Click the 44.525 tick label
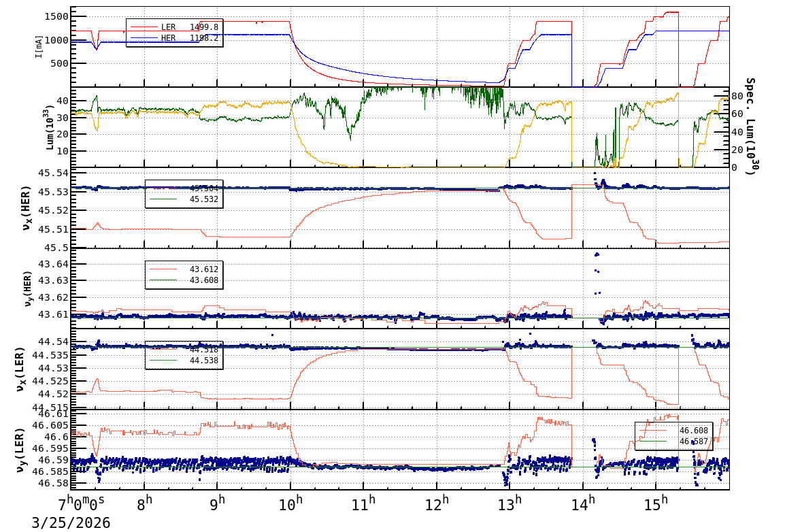This screenshot has width=785, height=532. pyautogui.click(x=50, y=381)
